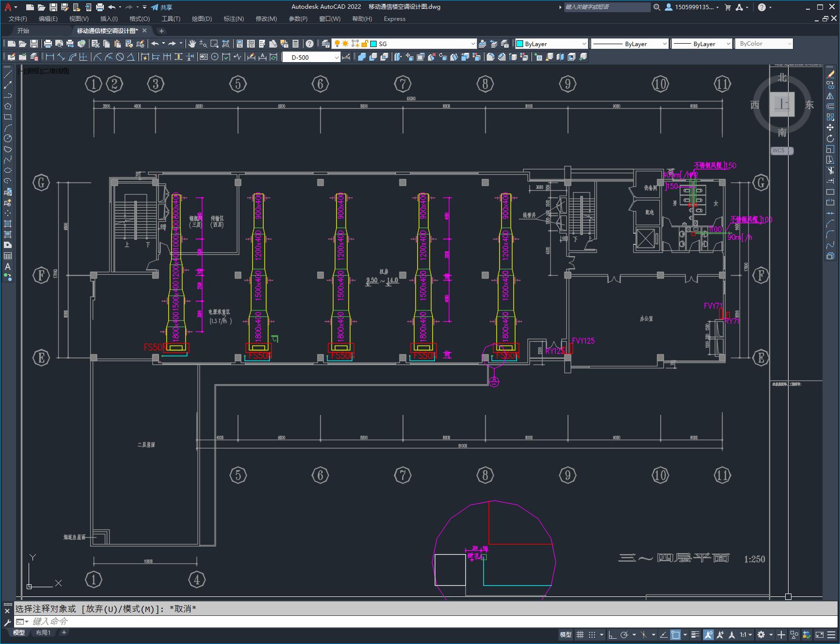Click the Erase tool in the modify toolbar
The image size is (840, 644).
[830, 74]
